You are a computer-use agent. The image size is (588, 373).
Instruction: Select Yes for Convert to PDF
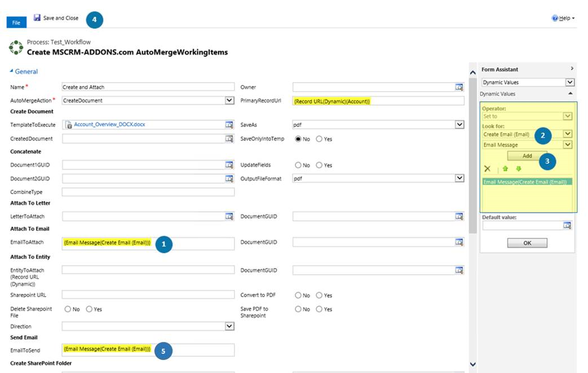tap(319, 295)
